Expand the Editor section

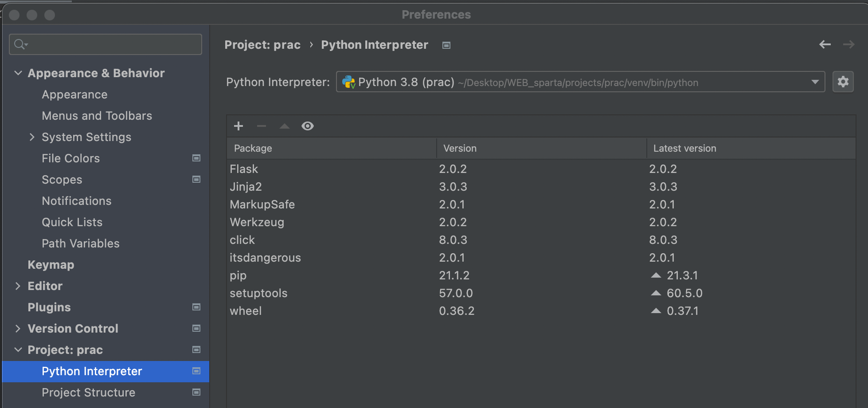pos(18,286)
